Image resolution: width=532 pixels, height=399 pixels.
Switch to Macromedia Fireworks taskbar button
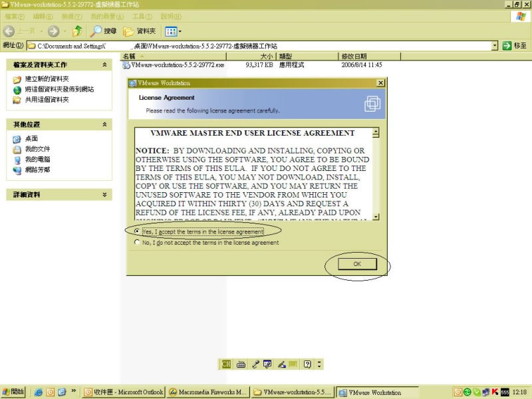208,392
